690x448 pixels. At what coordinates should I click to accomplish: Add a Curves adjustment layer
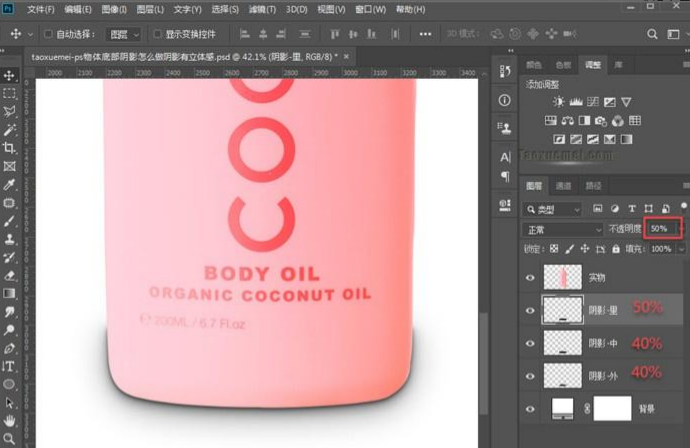pyautogui.click(x=593, y=102)
